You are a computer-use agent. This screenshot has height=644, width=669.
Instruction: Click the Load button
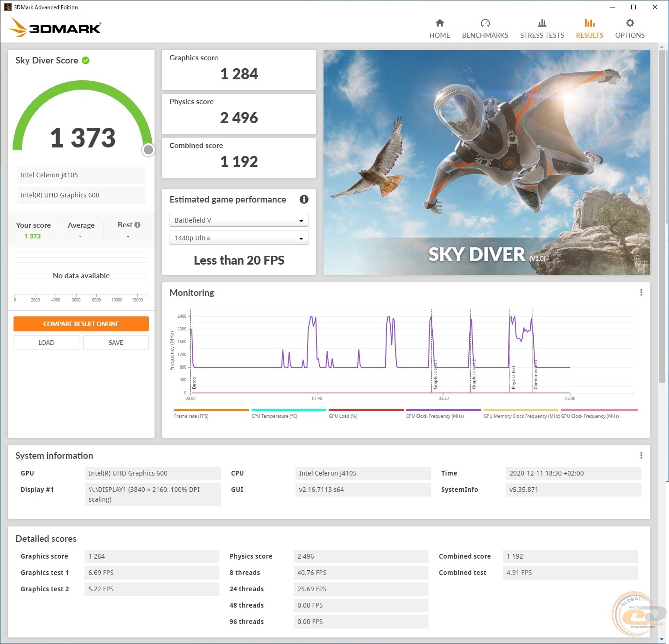46,343
